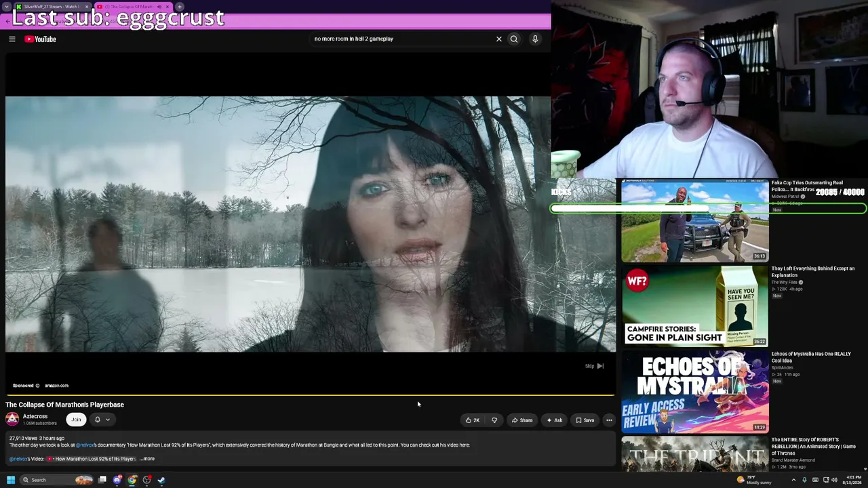Image resolution: width=868 pixels, height=488 pixels.
Task: Go to the YouTube home logo
Action: coord(40,39)
